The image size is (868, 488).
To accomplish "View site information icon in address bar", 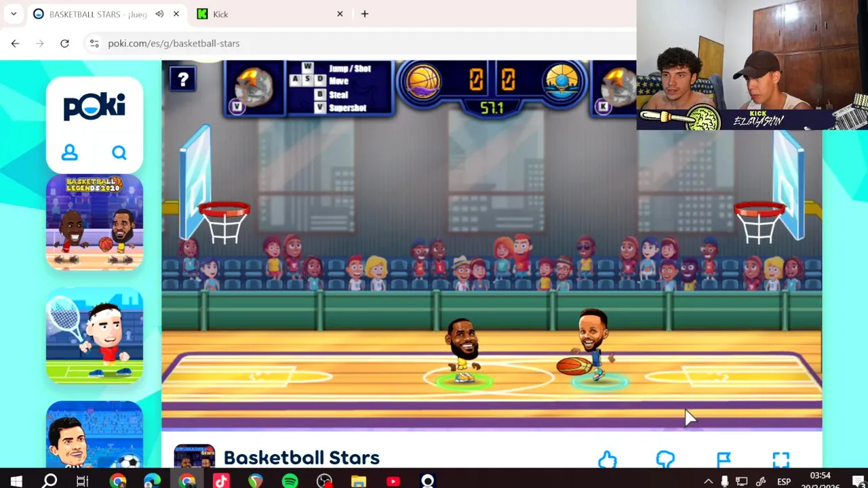I will pyautogui.click(x=94, y=43).
